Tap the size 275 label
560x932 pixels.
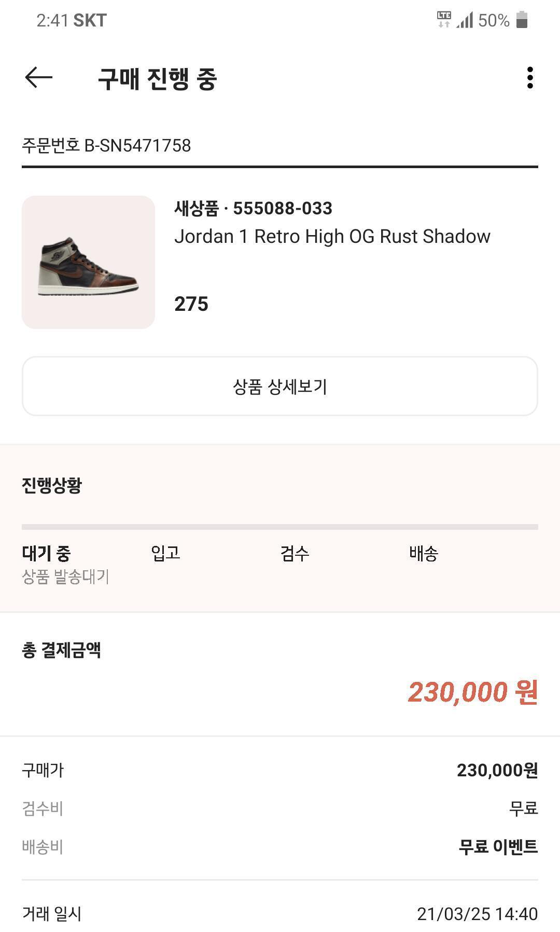coord(191,304)
